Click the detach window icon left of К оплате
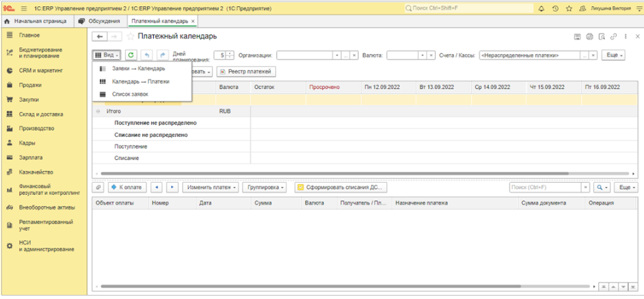The width and height of the screenshot is (644, 299). coord(98,187)
